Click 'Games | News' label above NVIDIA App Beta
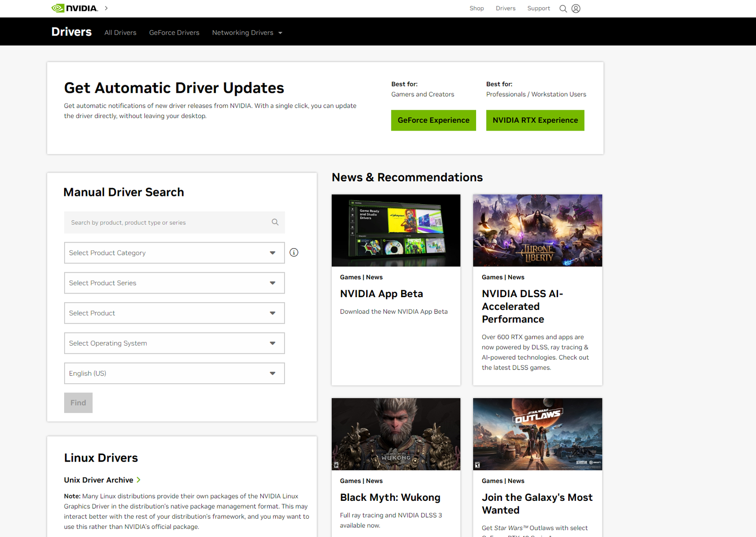 coord(361,277)
